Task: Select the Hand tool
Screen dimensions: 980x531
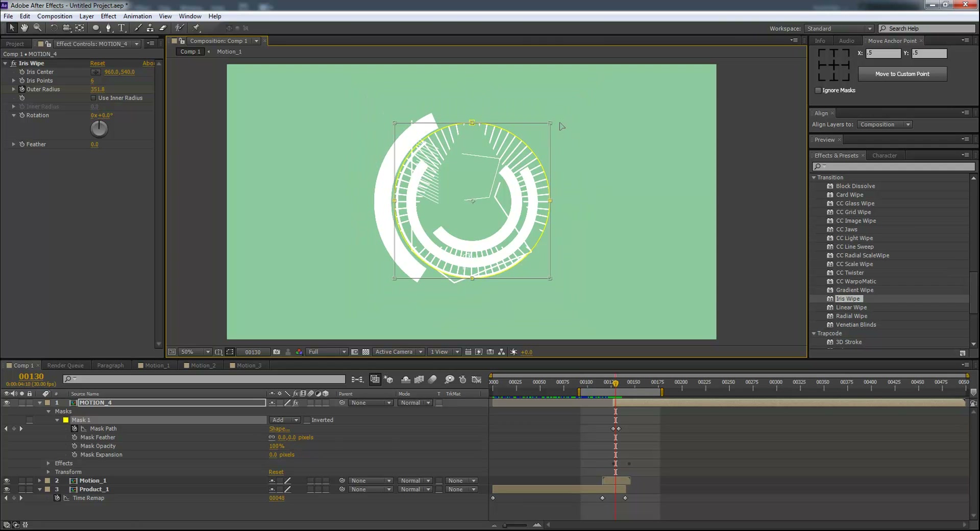Action: [x=24, y=28]
